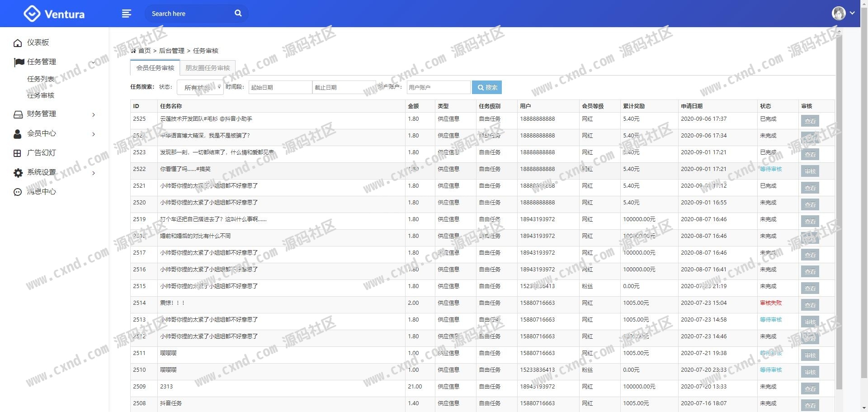
Task: Open 广告幻灯 in sidebar
Action: [42, 153]
